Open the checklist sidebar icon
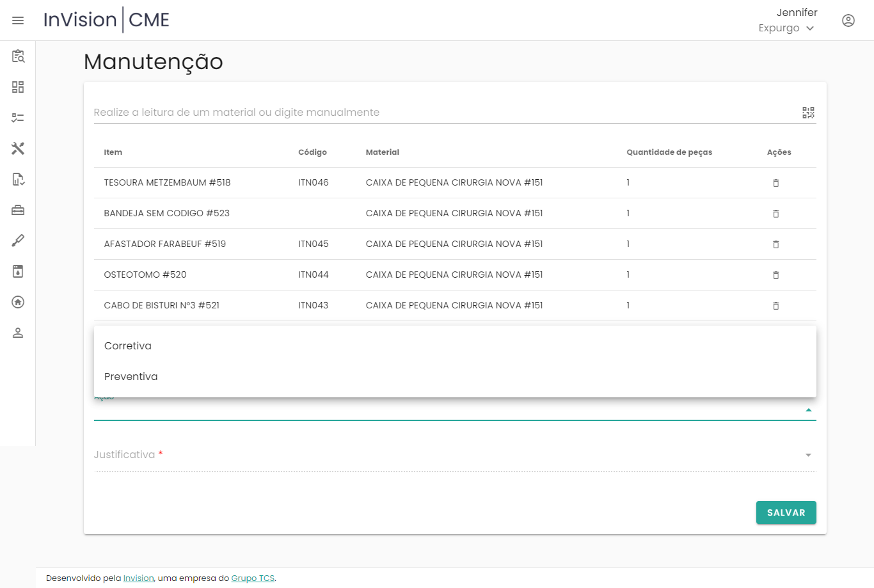The width and height of the screenshot is (874, 588). [18, 118]
